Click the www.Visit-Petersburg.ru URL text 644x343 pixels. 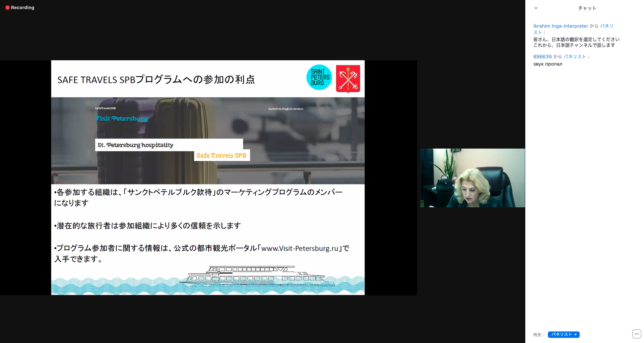coord(300,249)
